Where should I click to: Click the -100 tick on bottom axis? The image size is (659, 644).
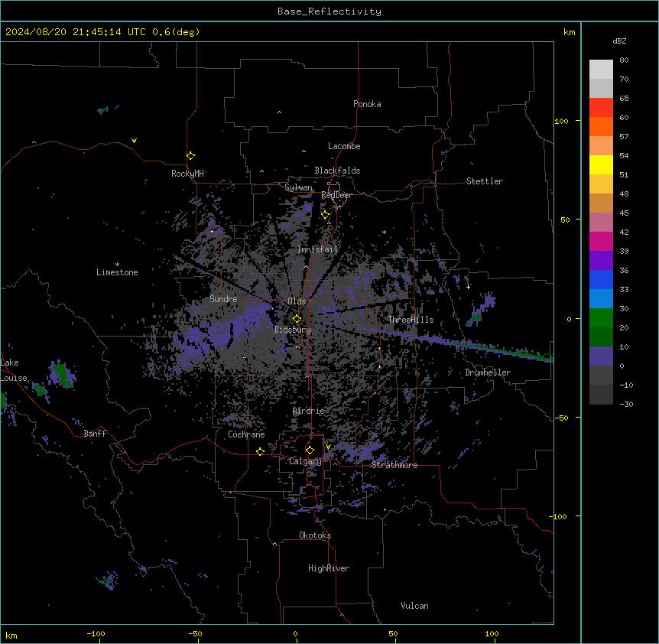(96, 633)
